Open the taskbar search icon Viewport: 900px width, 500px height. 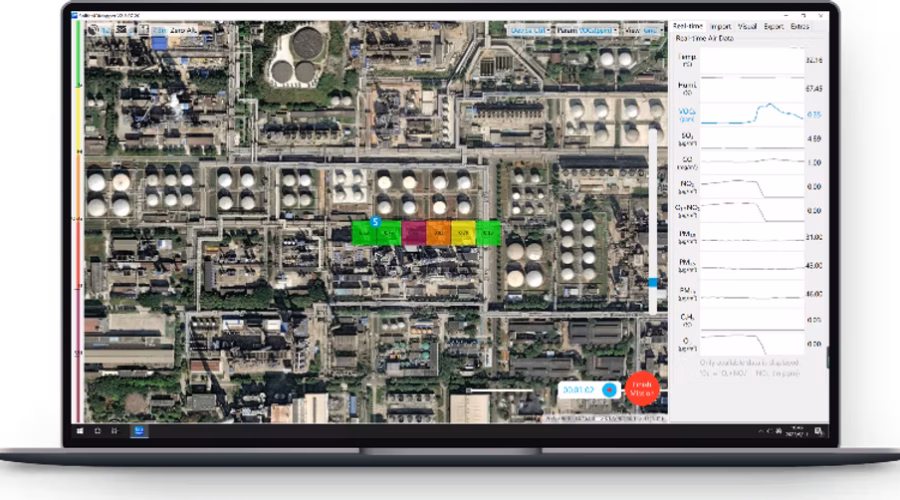98,431
